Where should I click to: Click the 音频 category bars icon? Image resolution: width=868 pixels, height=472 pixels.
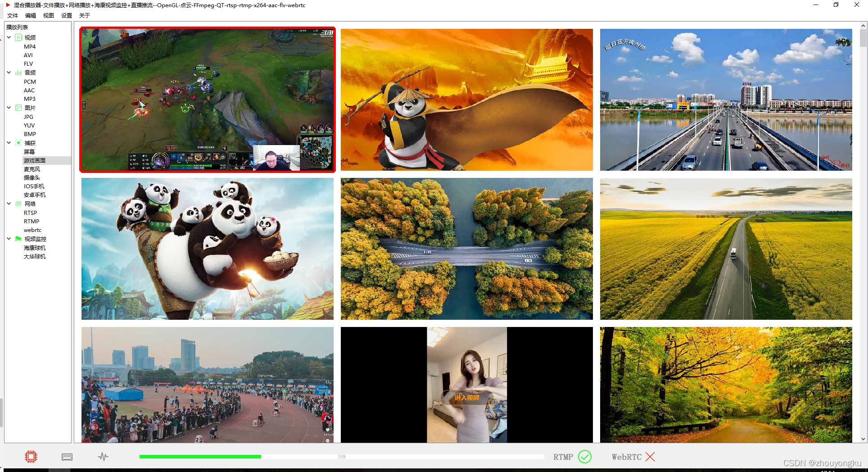pyautogui.click(x=18, y=73)
